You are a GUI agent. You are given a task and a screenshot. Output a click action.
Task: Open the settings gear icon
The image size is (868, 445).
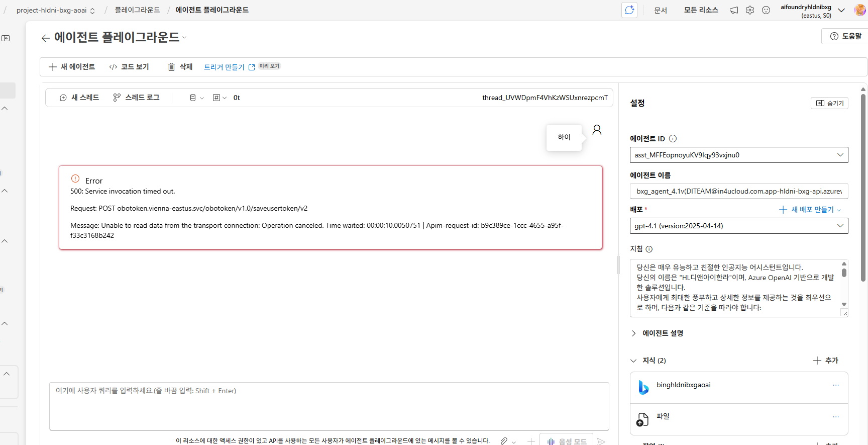tap(750, 10)
